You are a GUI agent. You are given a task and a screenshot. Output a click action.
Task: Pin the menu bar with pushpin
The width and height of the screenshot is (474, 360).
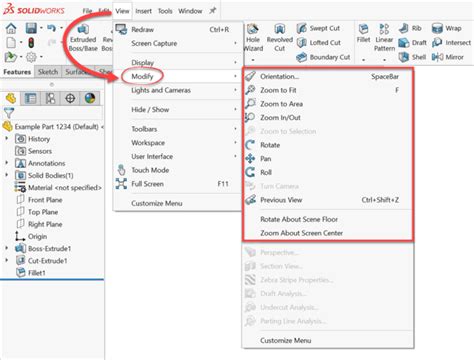point(212,11)
